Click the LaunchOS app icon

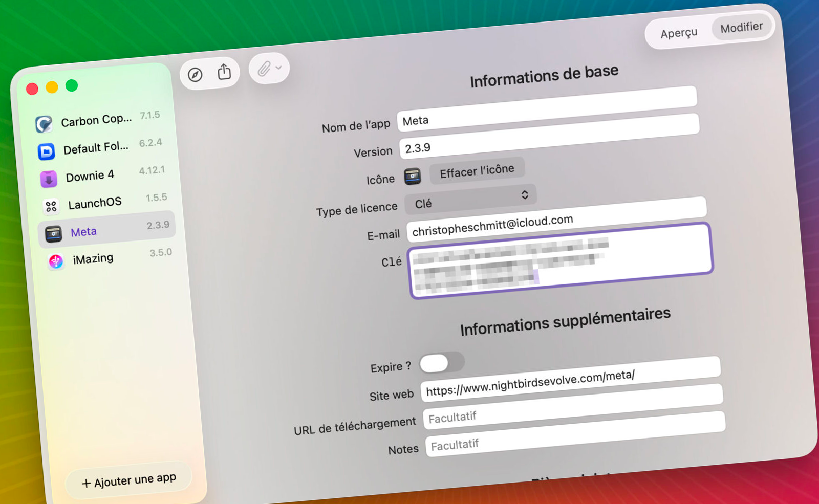pos(51,207)
